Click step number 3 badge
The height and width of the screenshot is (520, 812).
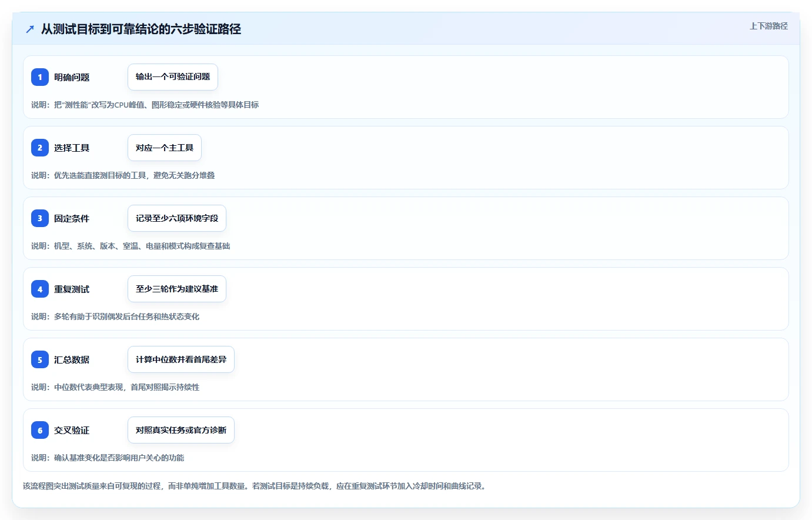pos(40,218)
